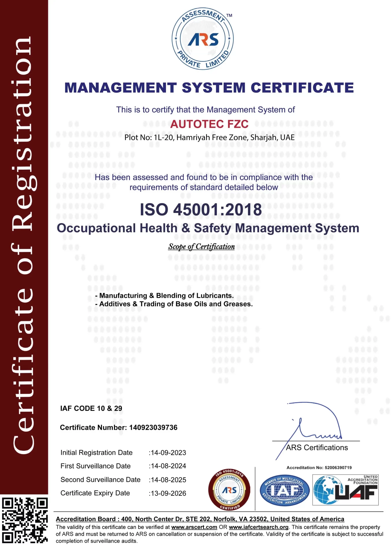Click the Initial Registration Date 14-09-2023
The height and width of the screenshot is (554, 392).
(x=167, y=453)
